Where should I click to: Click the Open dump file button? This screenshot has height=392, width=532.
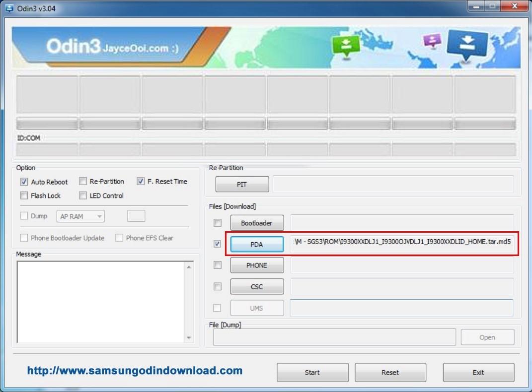(487, 337)
